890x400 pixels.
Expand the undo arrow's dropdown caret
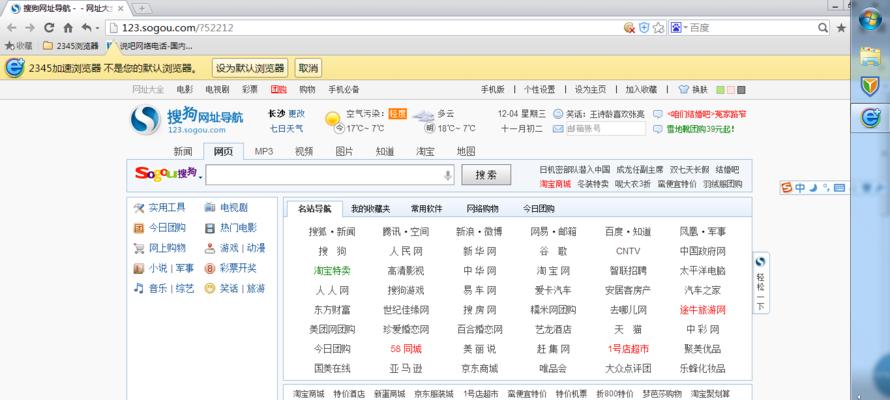tap(98, 28)
